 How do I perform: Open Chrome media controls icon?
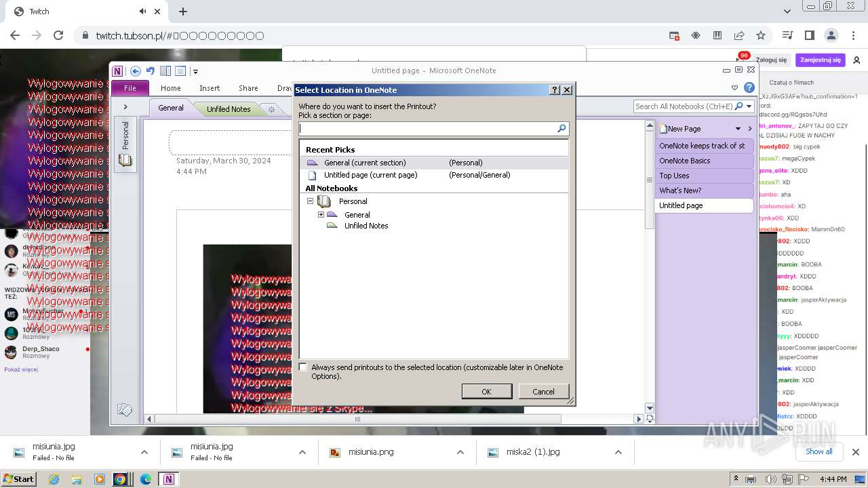click(x=787, y=35)
